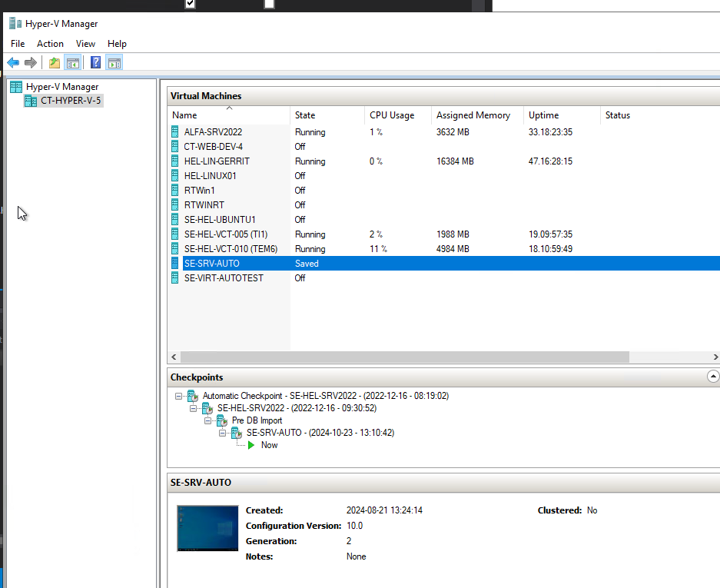
Task: Click the Up One Level folder icon
Action: click(55, 63)
